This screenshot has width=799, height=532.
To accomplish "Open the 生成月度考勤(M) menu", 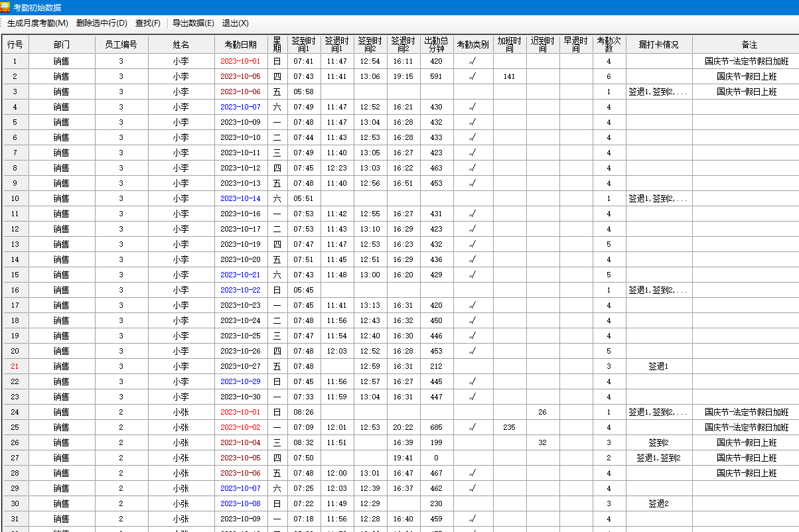I will tap(38, 23).
